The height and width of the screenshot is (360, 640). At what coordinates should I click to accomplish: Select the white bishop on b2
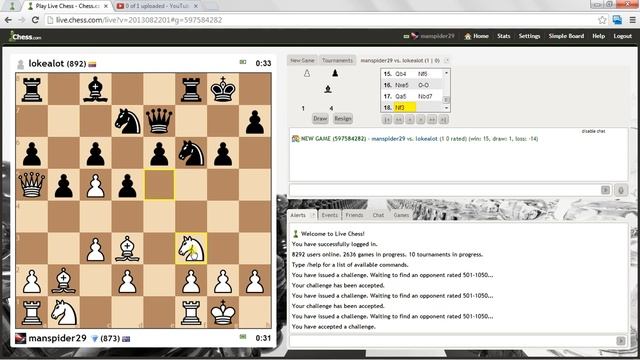64,280
